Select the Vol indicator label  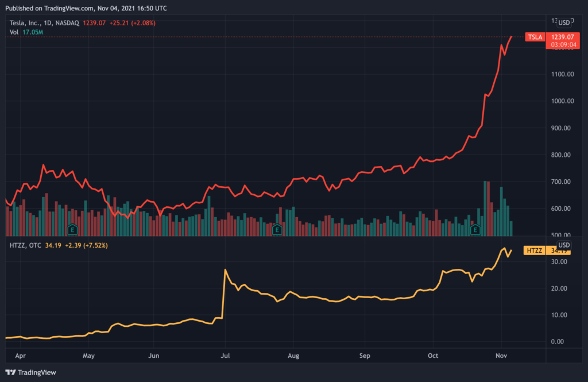pos(14,32)
